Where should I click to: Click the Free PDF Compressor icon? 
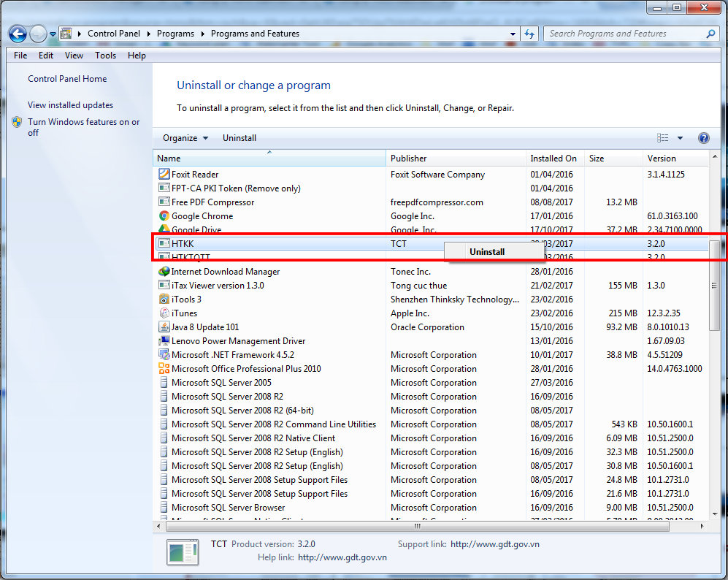[x=164, y=202]
